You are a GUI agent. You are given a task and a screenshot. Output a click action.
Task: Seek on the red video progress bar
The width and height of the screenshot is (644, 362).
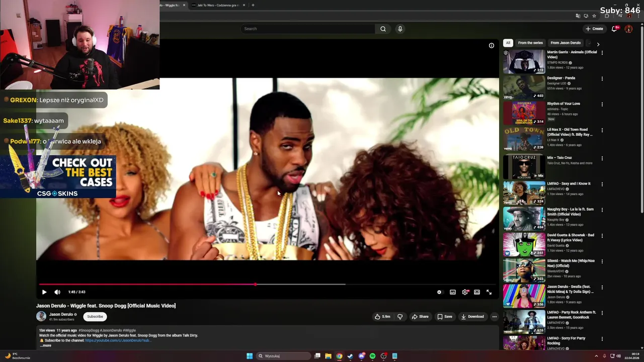pyautogui.click(x=267, y=284)
